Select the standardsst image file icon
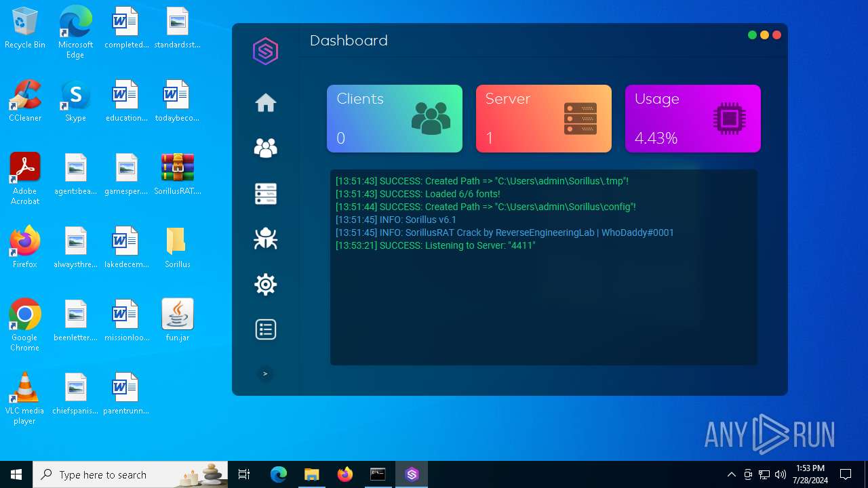Image resolution: width=868 pixels, height=488 pixels. pyautogui.click(x=178, y=28)
